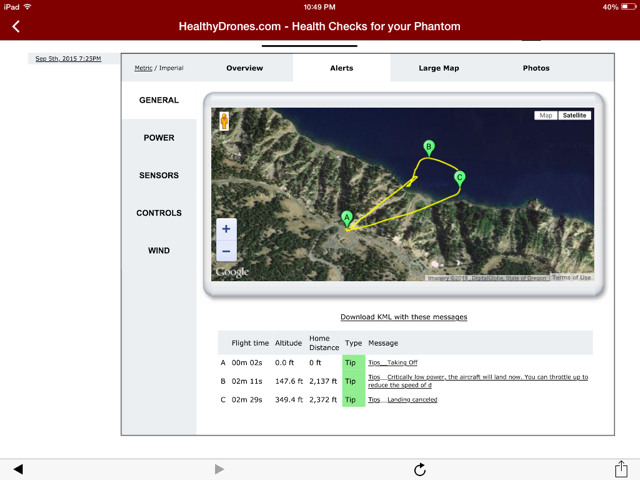The height and width of the screenshot is (480, 640).
Task: Open the Tips Taking Off message link
Action: click(x=393, y=362)
